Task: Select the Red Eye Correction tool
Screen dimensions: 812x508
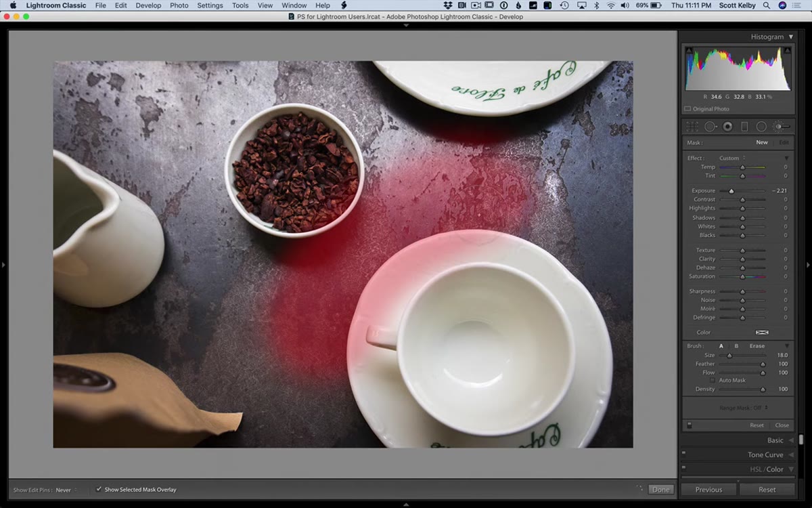Action: tap(727, 127)
